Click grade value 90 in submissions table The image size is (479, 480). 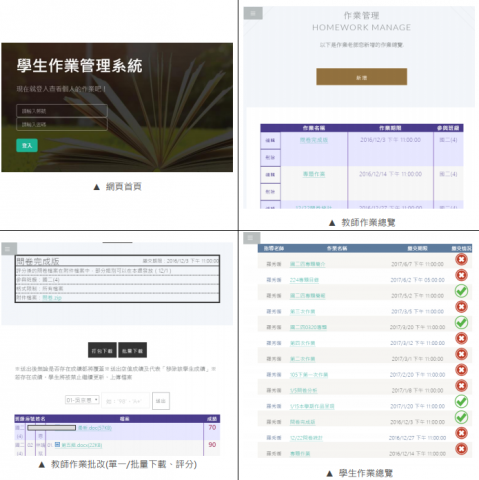tap(212, 445)
